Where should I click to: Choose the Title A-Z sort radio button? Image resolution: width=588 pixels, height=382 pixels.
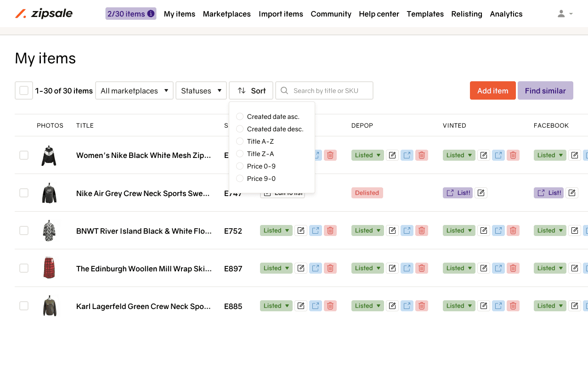(x=240, y=141)
